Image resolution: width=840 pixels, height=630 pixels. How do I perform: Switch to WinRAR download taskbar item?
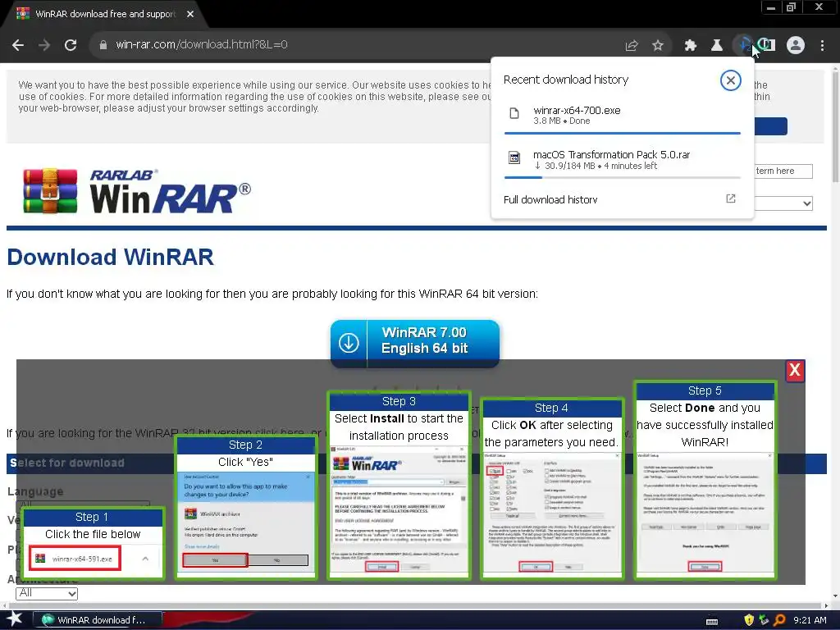(x=98, y=620)
